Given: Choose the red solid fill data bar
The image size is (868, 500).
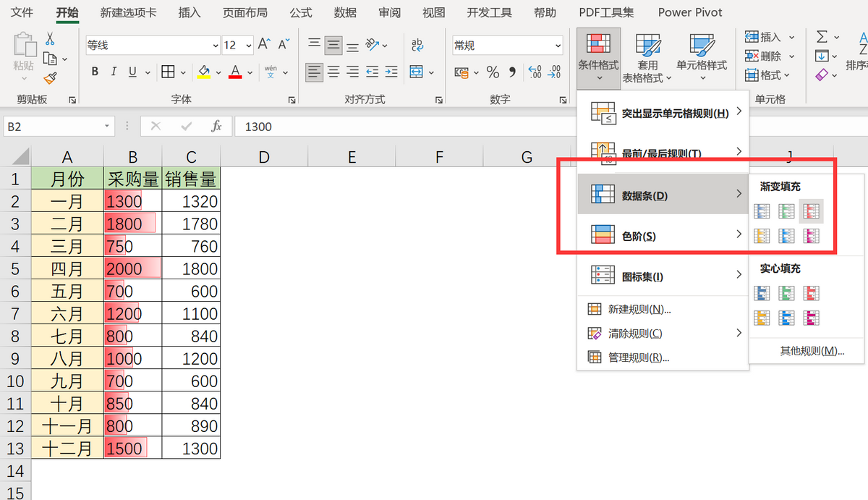Looking at the screenshot, I should (811, 292).
